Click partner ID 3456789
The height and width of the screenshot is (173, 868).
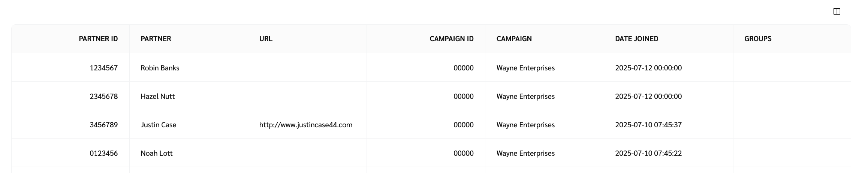103,125
